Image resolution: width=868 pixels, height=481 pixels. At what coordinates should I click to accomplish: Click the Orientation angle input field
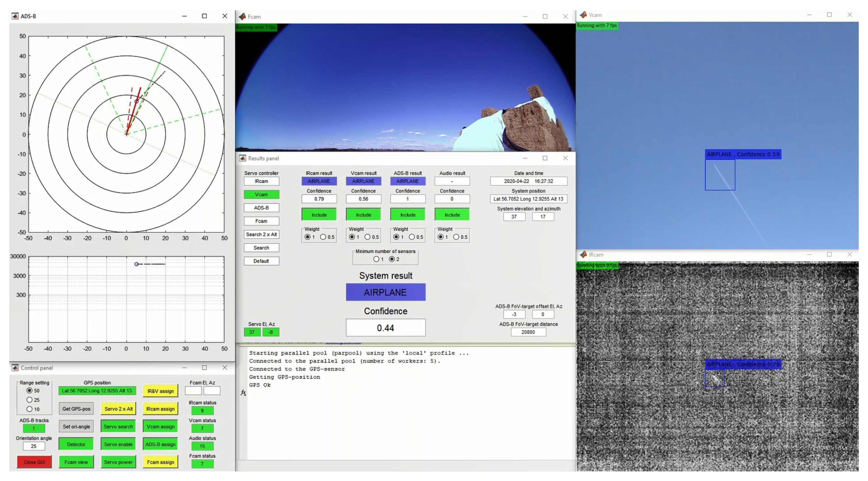point(34,446)
